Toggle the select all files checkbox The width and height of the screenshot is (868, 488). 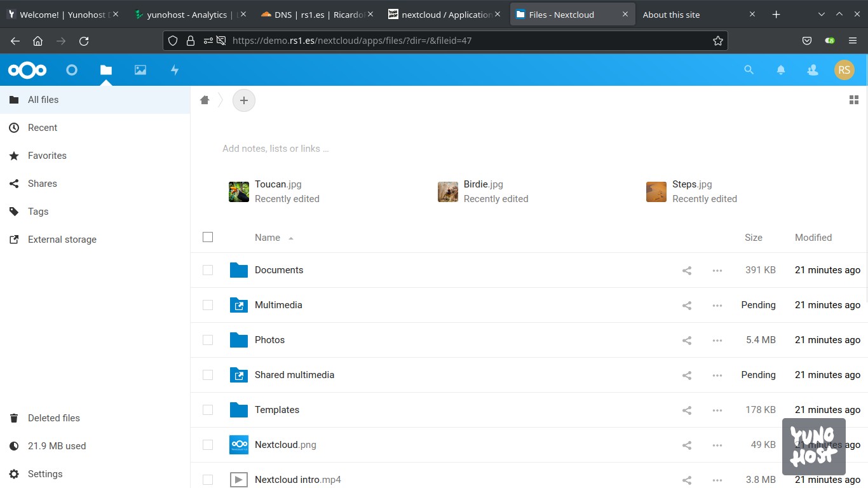point(208,237)
